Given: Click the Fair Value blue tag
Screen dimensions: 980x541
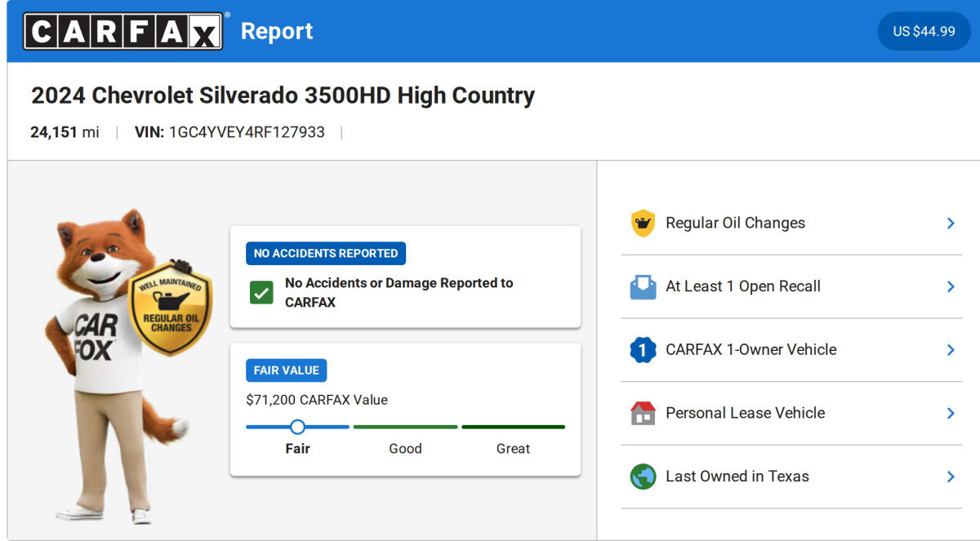Looking at the screenshot, I should (286, 370).
